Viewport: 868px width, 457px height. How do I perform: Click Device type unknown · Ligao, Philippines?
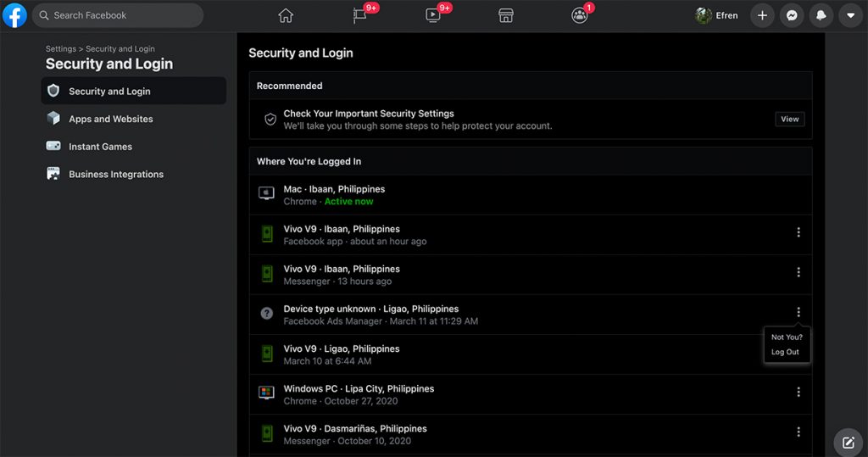tap(371, 309)
